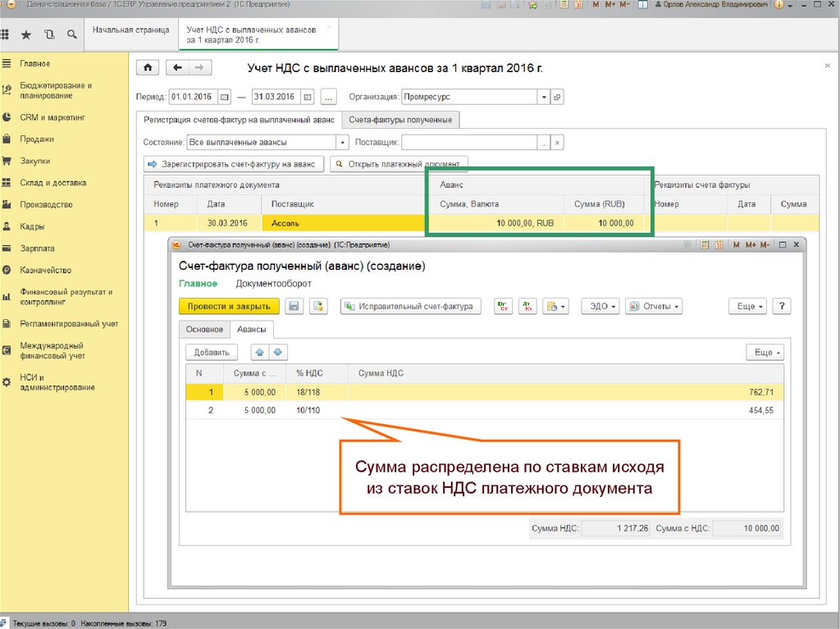Click the save (diskette) icon
The width and height of the screenshot is (840, 629).
point(294,306)
